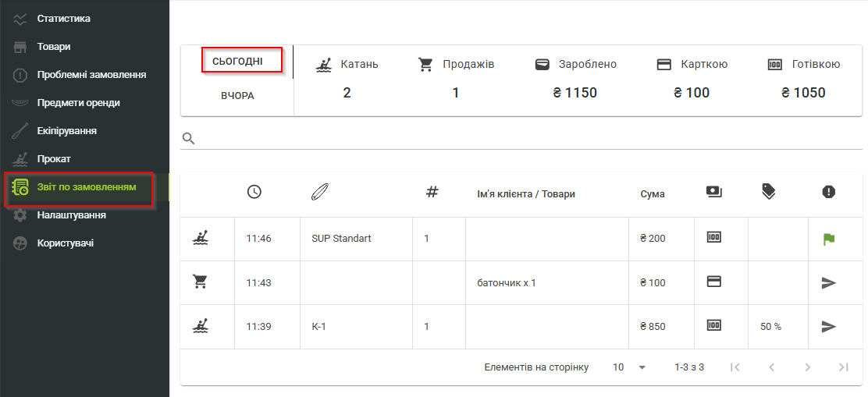The width and height of the screenshot is (868, 397).
Task: Click the green flag icon in SUP Standart row
Action: coord(829,239)
